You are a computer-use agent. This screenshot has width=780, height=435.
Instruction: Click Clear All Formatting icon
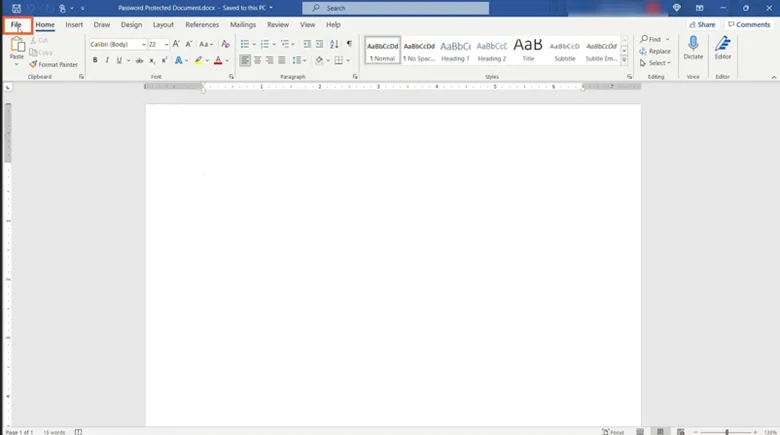click(x=225, y=44)
